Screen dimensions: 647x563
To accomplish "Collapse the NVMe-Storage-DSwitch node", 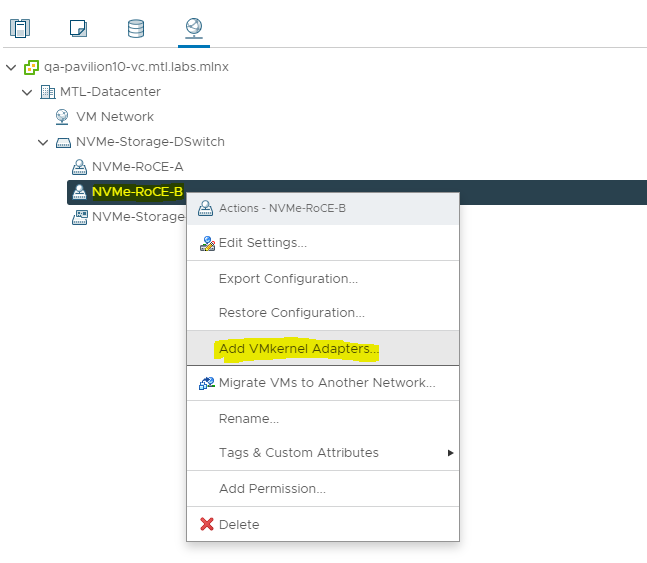I will pos(43,142).
